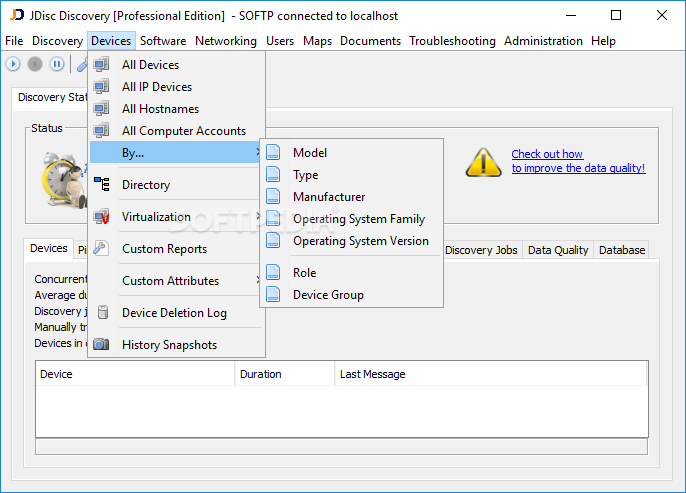Select Manufacturer in By submenu
The width and height of the screenshot is (686, 493).
coord(351,196)
